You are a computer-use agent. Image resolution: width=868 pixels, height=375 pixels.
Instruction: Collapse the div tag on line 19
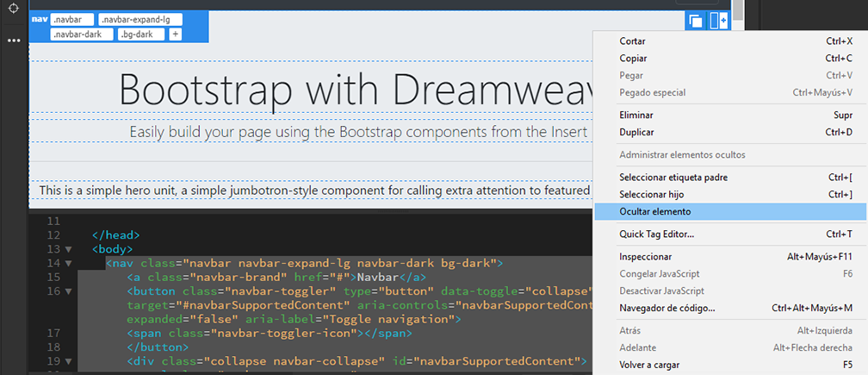click(x=67, y=360)
